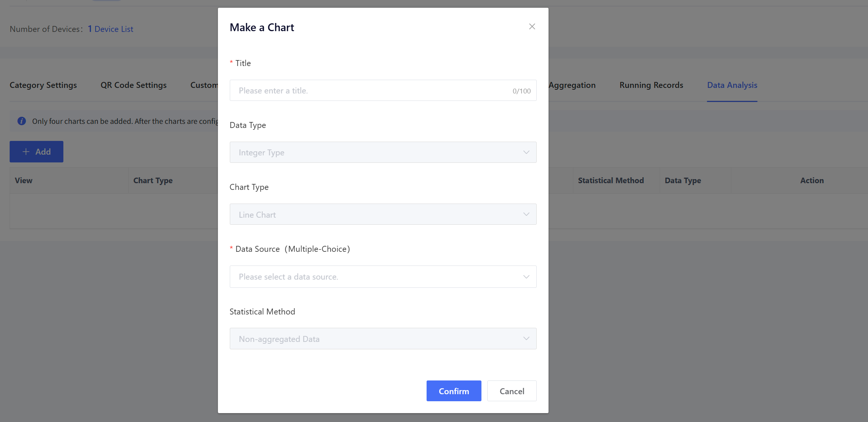Click the Data Type chevron arrow
868x422 pixels.
tap(526, 152)
